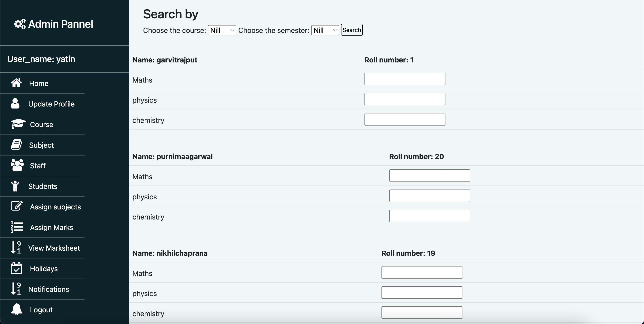
Task: Click the Home house icon
Action: tap(16, 83)
